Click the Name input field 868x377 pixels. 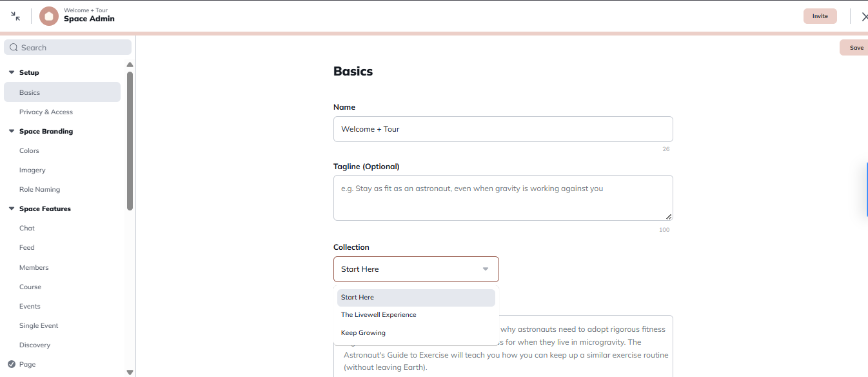503,129
